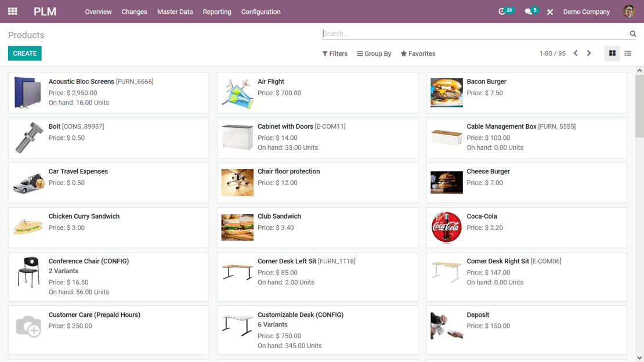Switch to List view
This screenshot has height=362, width=644.
click(x=628, y=53)
